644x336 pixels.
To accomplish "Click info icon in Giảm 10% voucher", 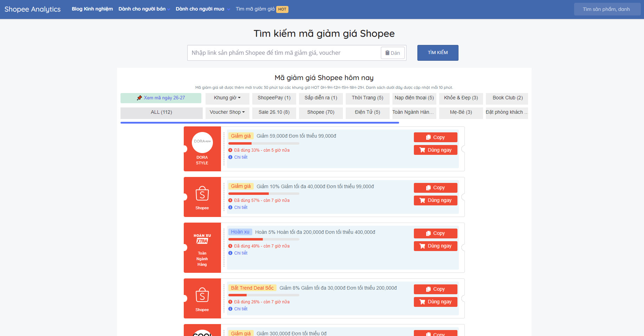I will click(230, 207).
